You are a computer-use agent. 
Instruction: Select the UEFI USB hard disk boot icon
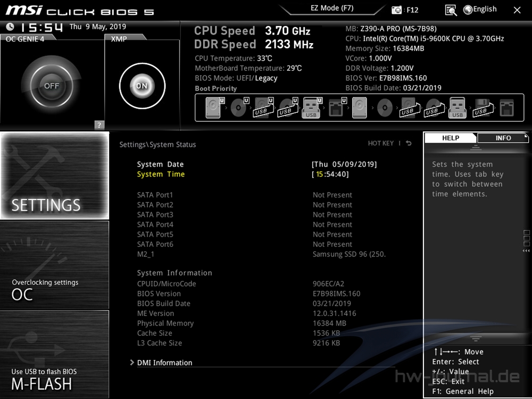point(264,107)
